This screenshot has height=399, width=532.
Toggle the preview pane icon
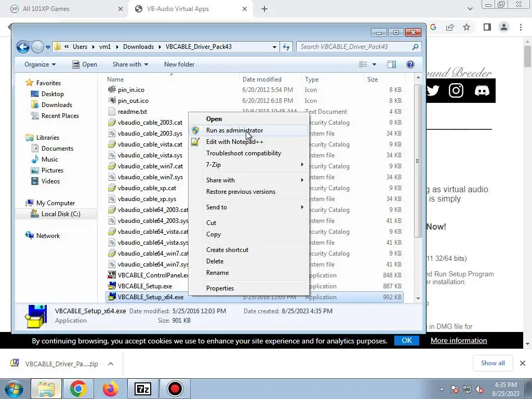392,64
